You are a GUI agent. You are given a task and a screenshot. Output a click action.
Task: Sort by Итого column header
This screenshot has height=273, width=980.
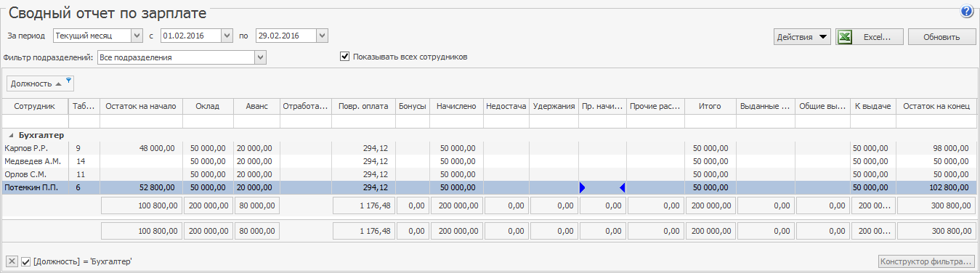pyautogui.click(x=710, y=106)
